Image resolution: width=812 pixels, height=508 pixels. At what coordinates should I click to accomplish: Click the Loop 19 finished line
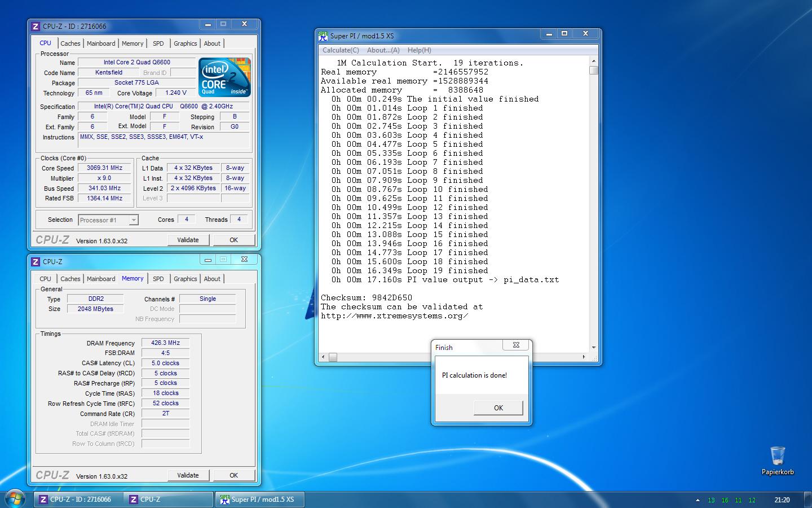pyautogui.click(x=410, y=271)
